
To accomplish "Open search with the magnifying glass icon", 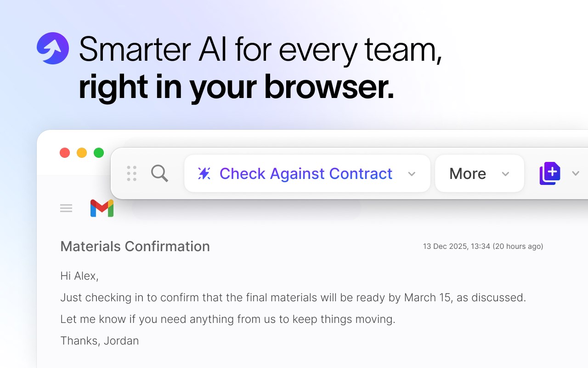I will (x=159, y=173).
